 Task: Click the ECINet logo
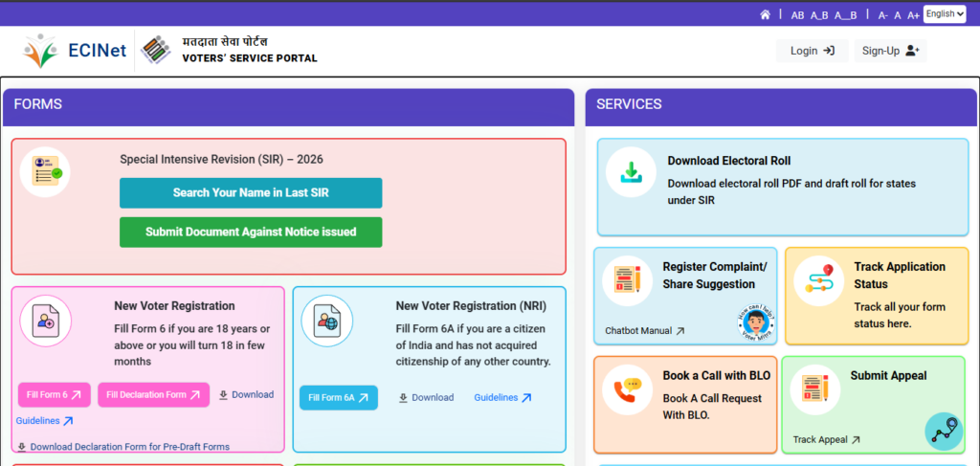75,51
